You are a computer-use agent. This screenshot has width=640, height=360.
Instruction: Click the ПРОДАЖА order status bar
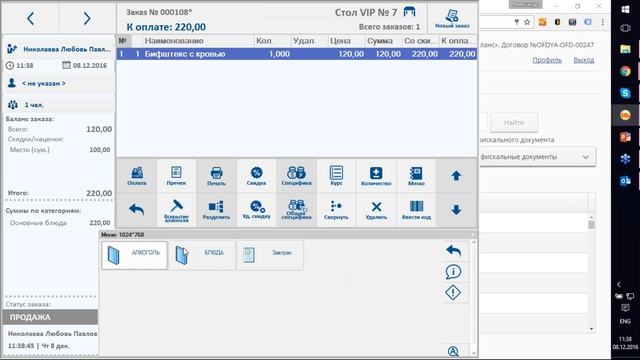[50, 317]
